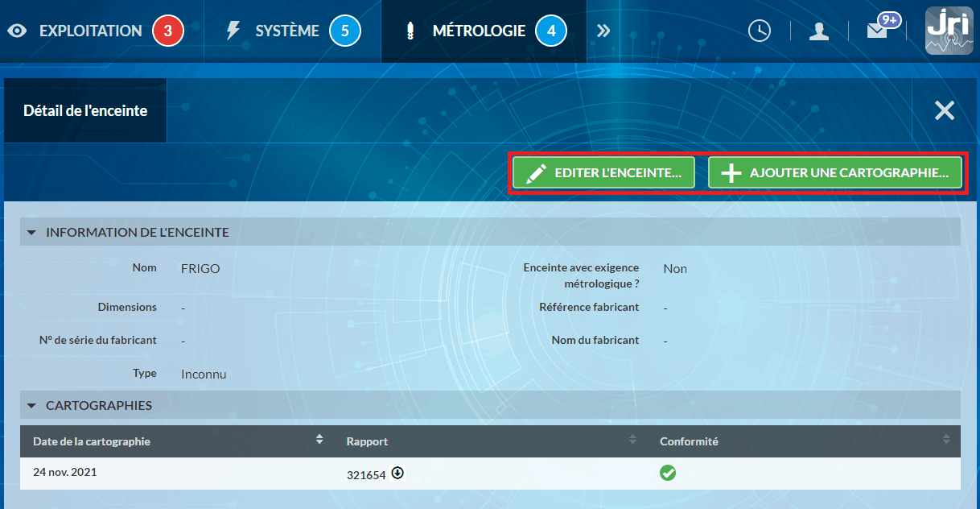Click the lightning bolt Système icon
Viewport: 980px width, 509px height.
click(233, 31)
